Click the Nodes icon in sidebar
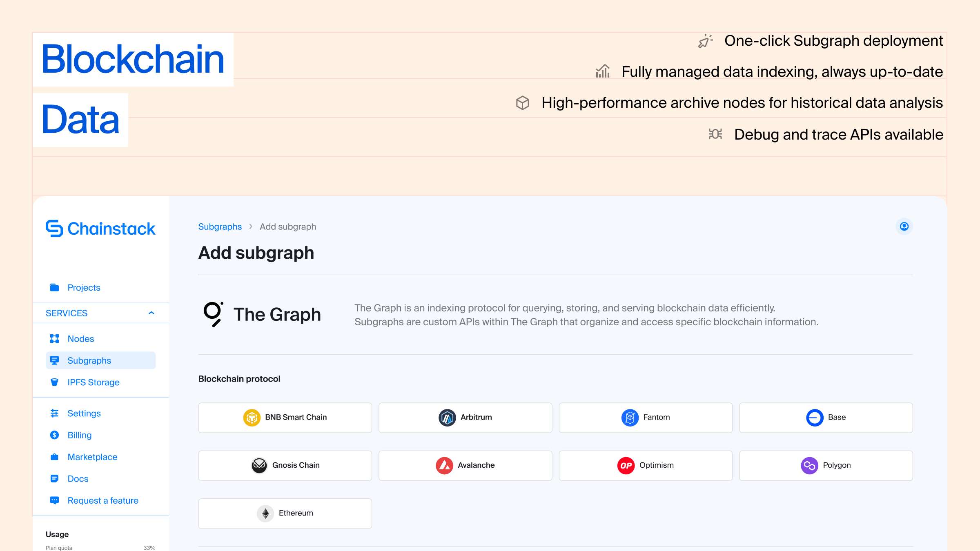This screenshot has width=980, height=551. tap(54, 339)
